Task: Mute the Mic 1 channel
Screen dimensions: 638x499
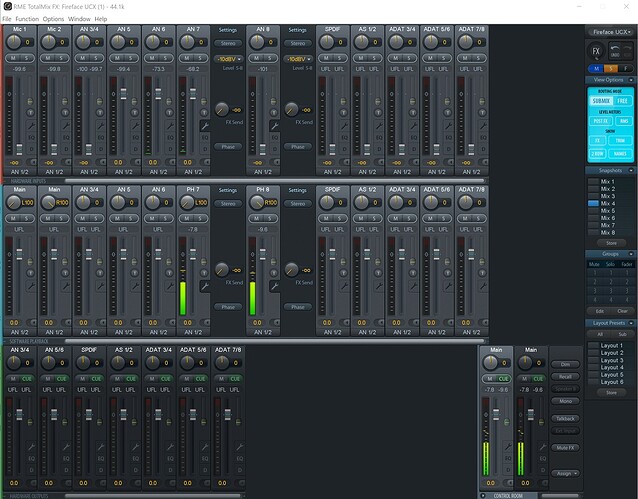Action: (13, 58)
